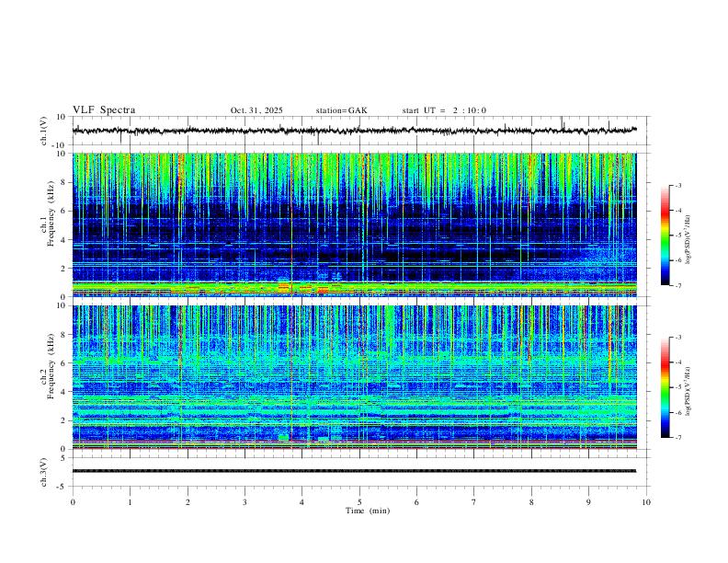Click the ch.1 "Frequency (kHz)" axis label
This screenshot has height=563, width=728.
click(x=51, y=213)
